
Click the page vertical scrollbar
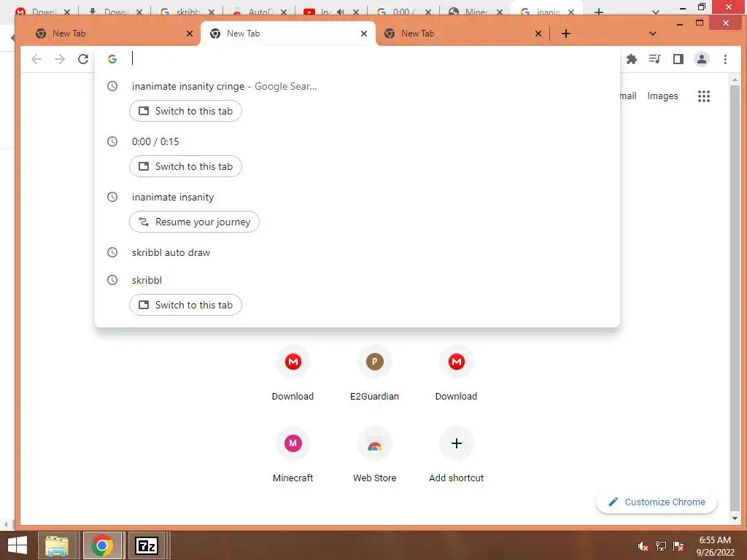tap(735, 300)
